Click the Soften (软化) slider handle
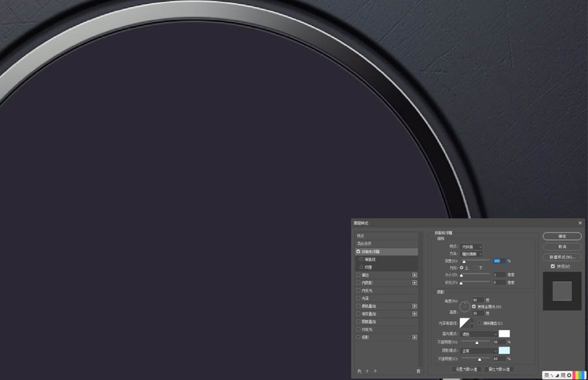 [x=461, y=283]
